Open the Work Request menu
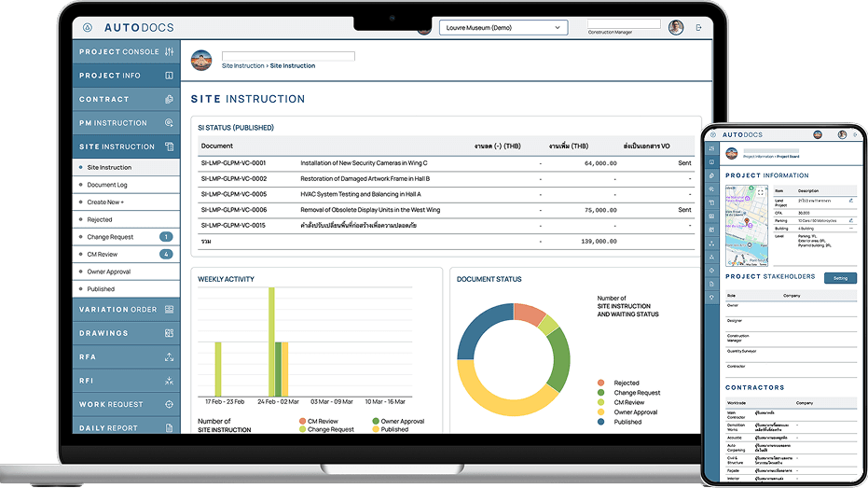Image resolution: width=868 pixels, height=488 pixels. tap(126, 404)
